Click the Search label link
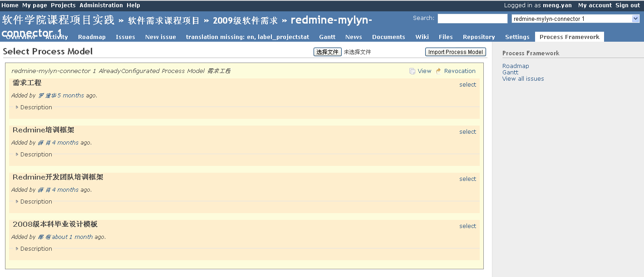 click(x=423, y=18)
